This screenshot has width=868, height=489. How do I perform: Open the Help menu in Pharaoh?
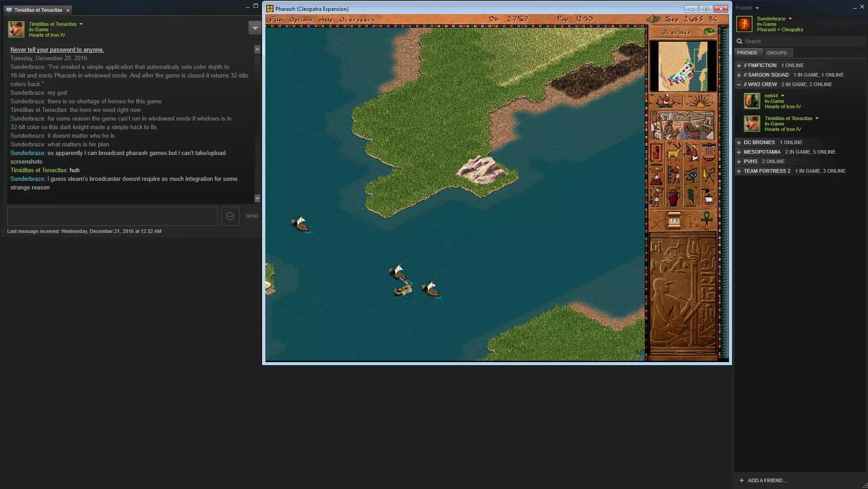tap(326, 19)
